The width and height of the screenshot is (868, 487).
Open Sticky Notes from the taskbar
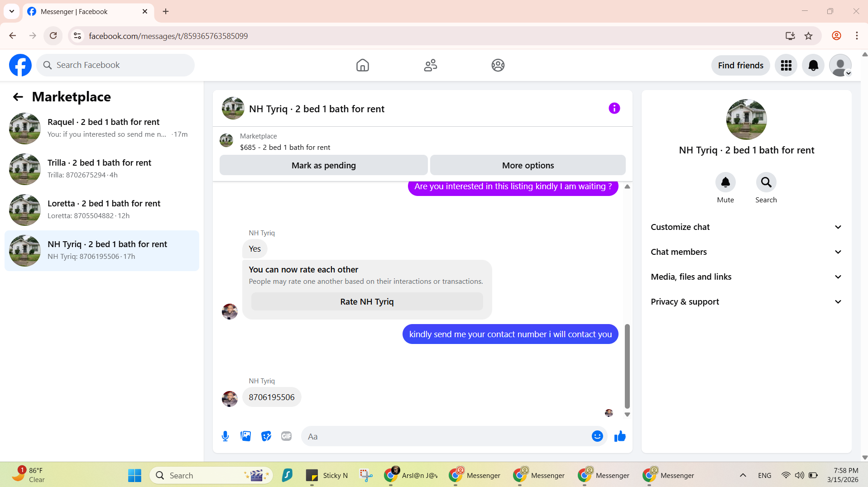click(327, 475)
